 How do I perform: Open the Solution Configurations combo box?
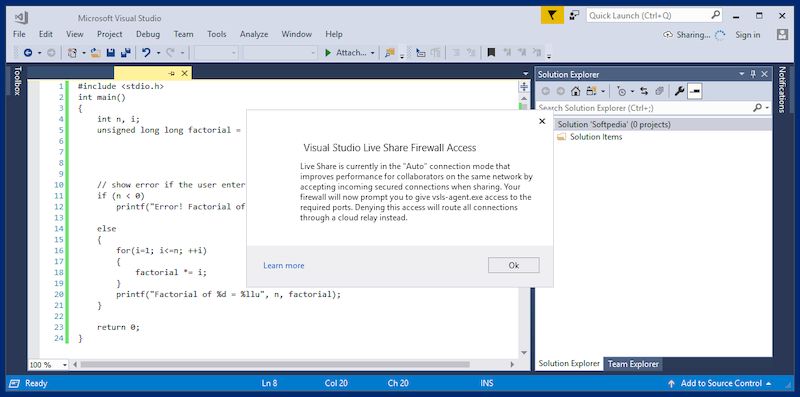coord(216,53)
